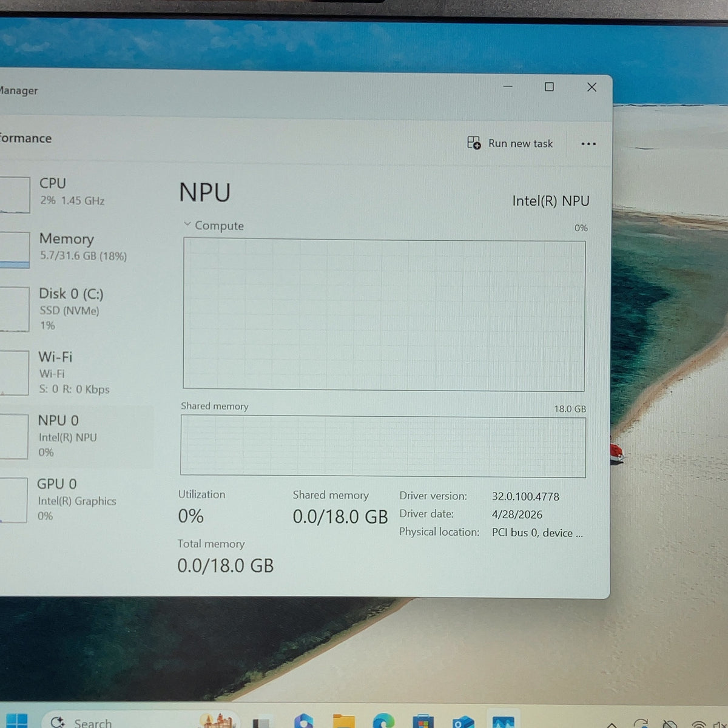The height and width of the screenshot is (728, 728).
Task: Show hidden icons in system tray
Action: (612, 724)
